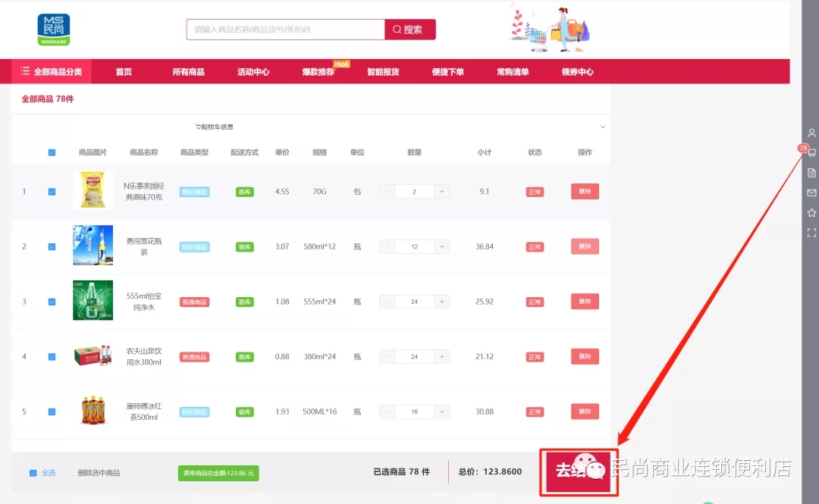This screenshot has width=819, height=504.
Task: Collapse the 购物车信息 section chevron
Action: click(x=603, y=127)
